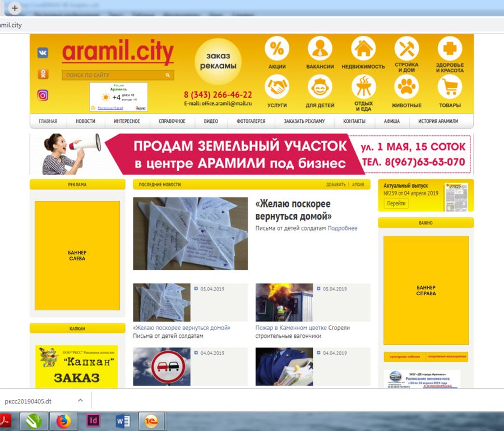The width and height of the screenshot is (504, 431).
Task: Open the Услуги handshake icon
Action: [277, 87]
